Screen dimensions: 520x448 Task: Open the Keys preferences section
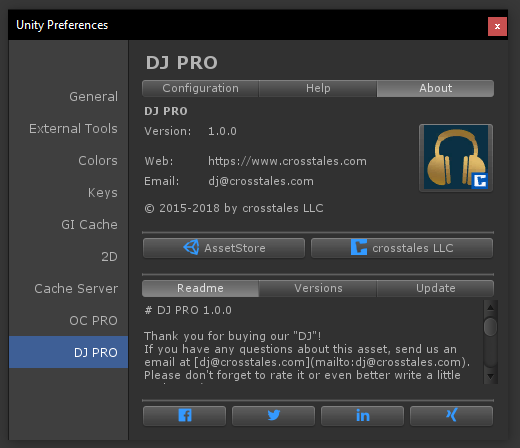click(x=68, y=193)
